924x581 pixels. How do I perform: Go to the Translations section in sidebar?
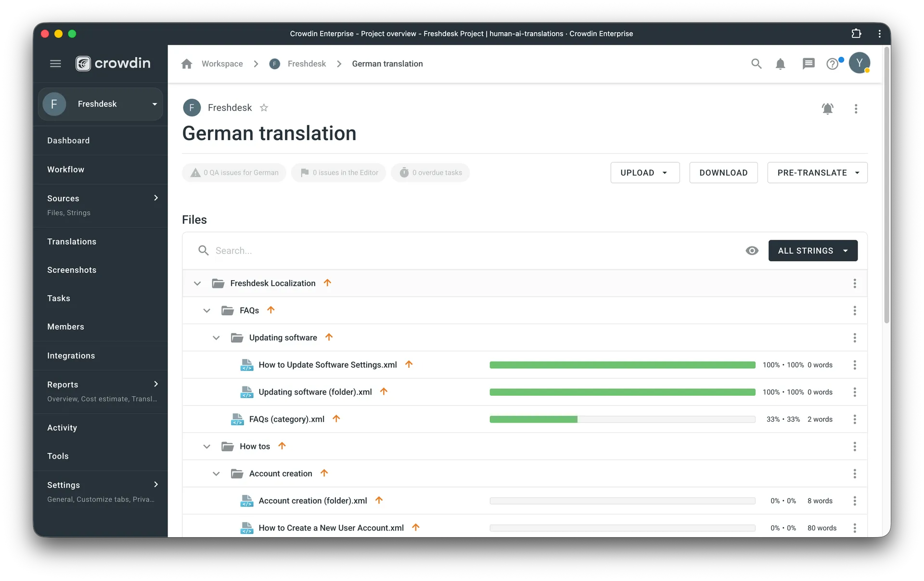pos(72,241)
